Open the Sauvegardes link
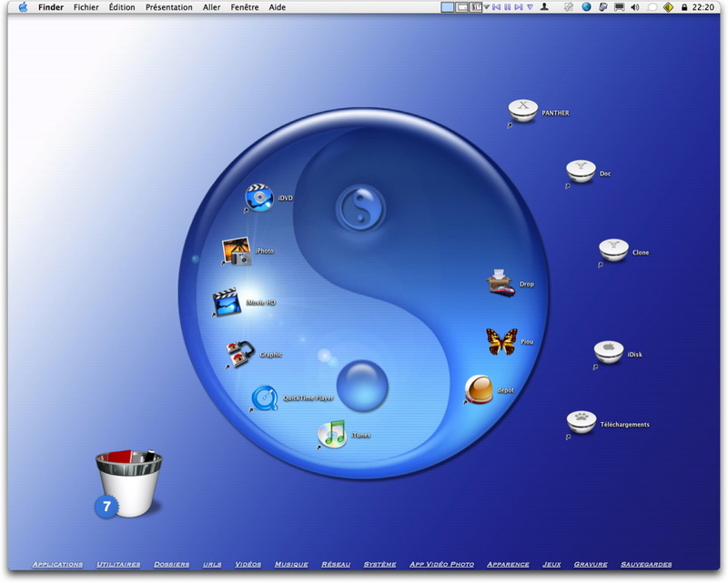The image size is (728, 583). (646, 565)
